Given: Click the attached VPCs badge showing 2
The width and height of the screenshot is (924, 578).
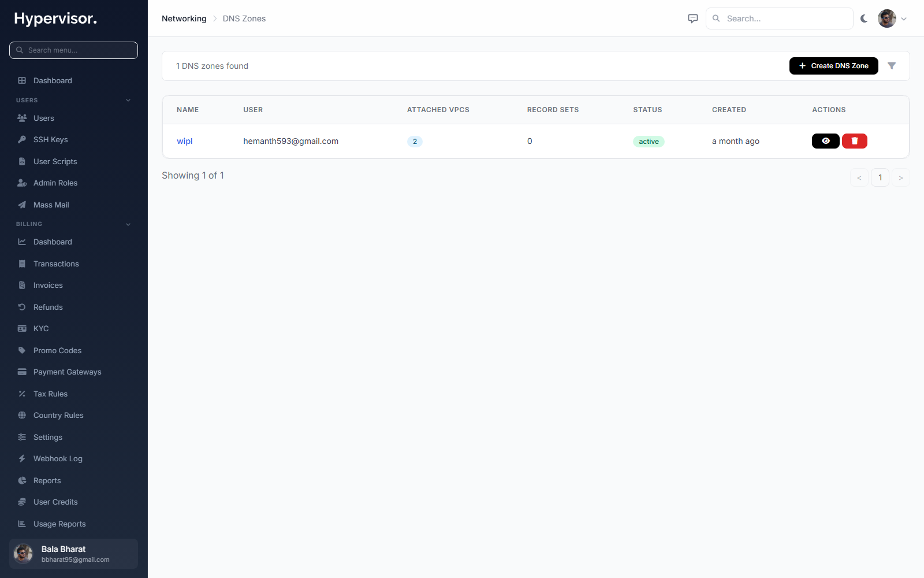Looking at the screenshot, I should tap(415, 142).
